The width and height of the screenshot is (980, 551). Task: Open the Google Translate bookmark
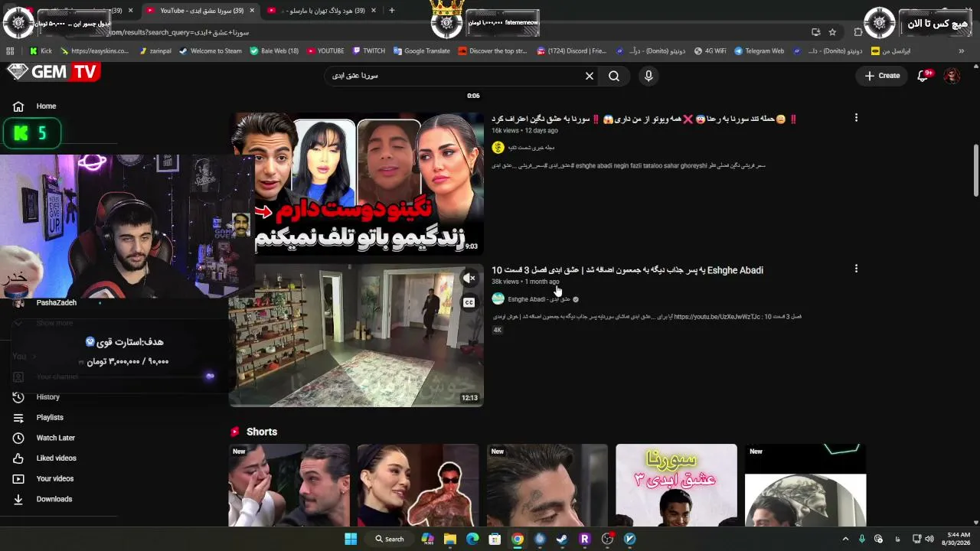coord(422,51)
